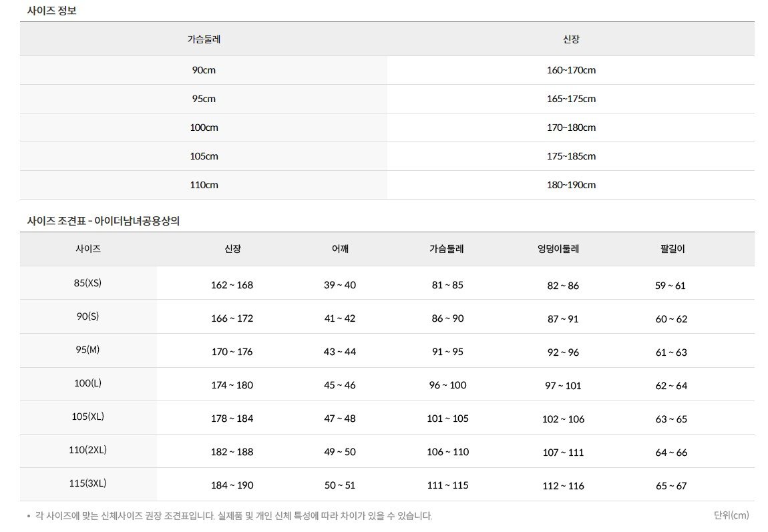768x532 pixels.
Task: Click the 165~175cm height cell
Action: pyautogui.click(x=571, y=99)
